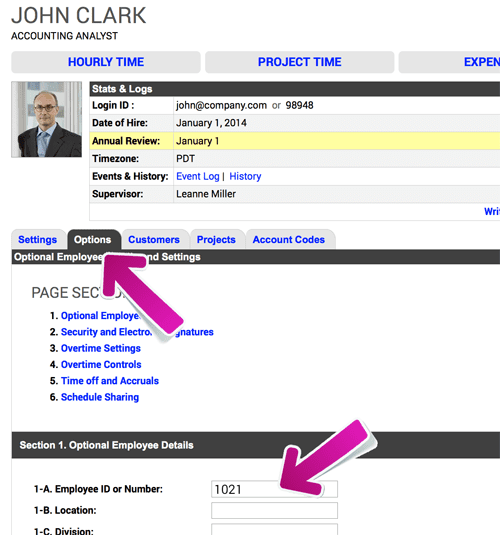Click the Location input field
The height and width of the screenshot is (535, 500).
pyautogui.click(x=274, y=510)
